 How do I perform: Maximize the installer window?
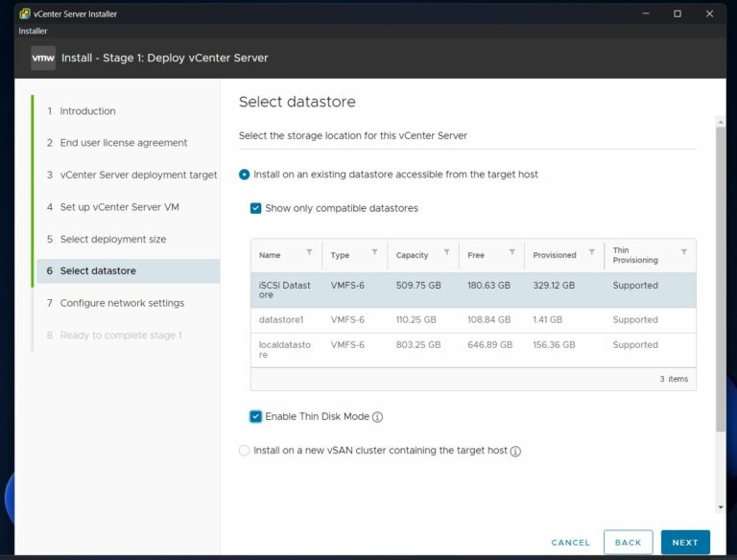(678, 13)
